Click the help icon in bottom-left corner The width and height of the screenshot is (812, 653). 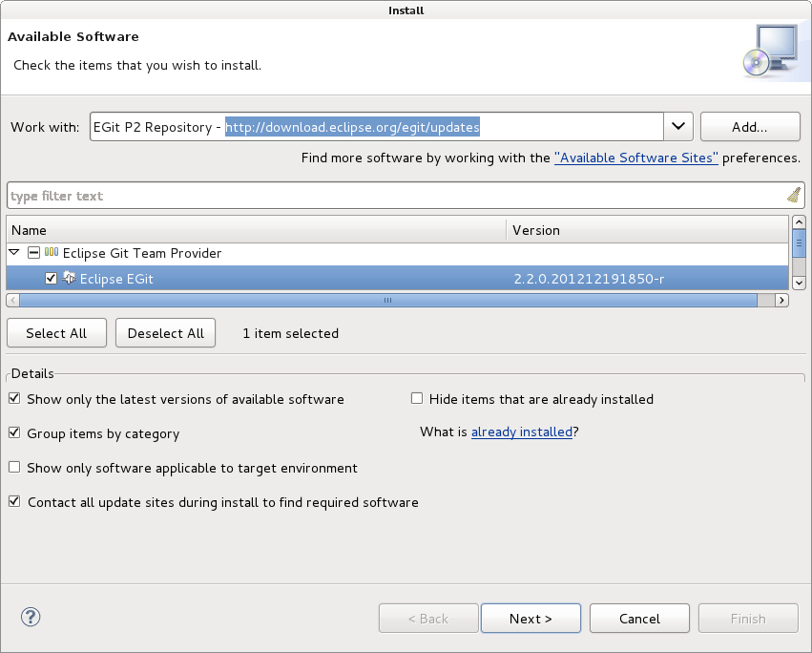point(30,618)
